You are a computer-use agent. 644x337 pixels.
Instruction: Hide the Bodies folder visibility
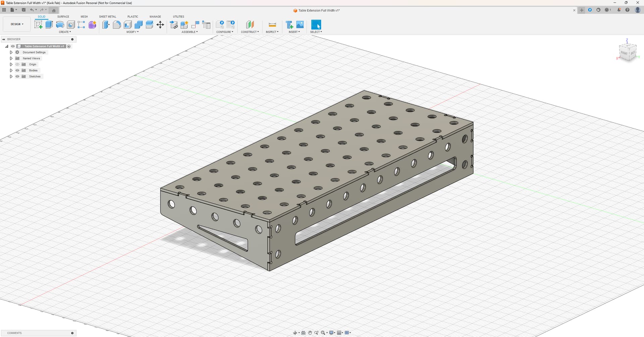click(x=17, y=70)
